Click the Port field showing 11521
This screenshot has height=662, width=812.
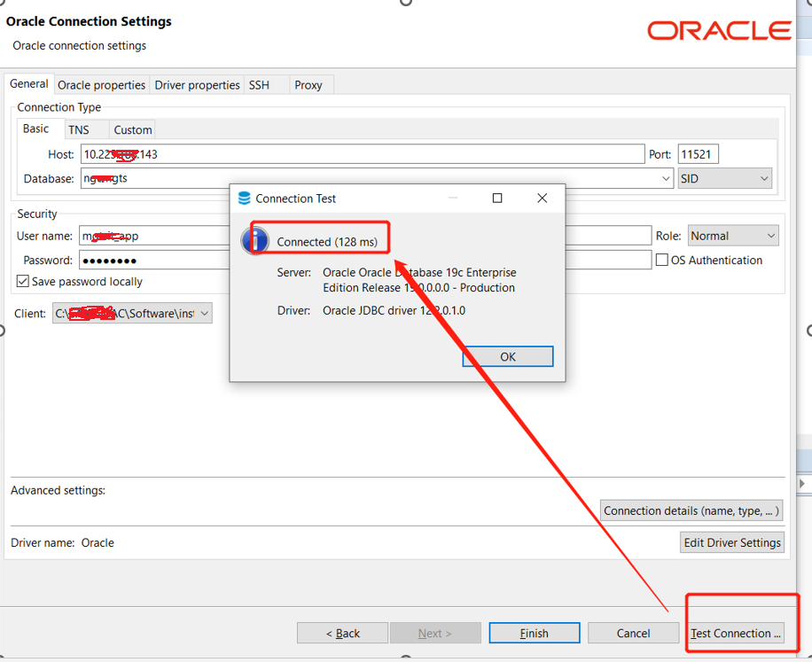tap(698, 154)
